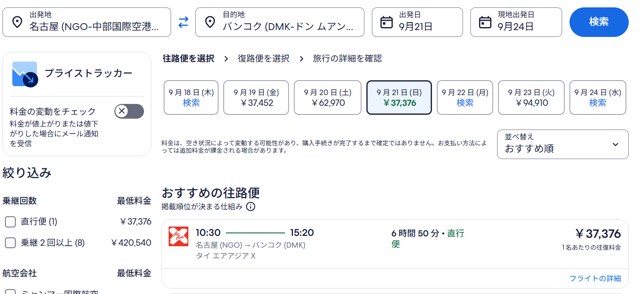Click 検索 in the 9月22日 (月) date tab
Image resolution: width=644 pixels, height=294 pixels.
pos(465,103)
